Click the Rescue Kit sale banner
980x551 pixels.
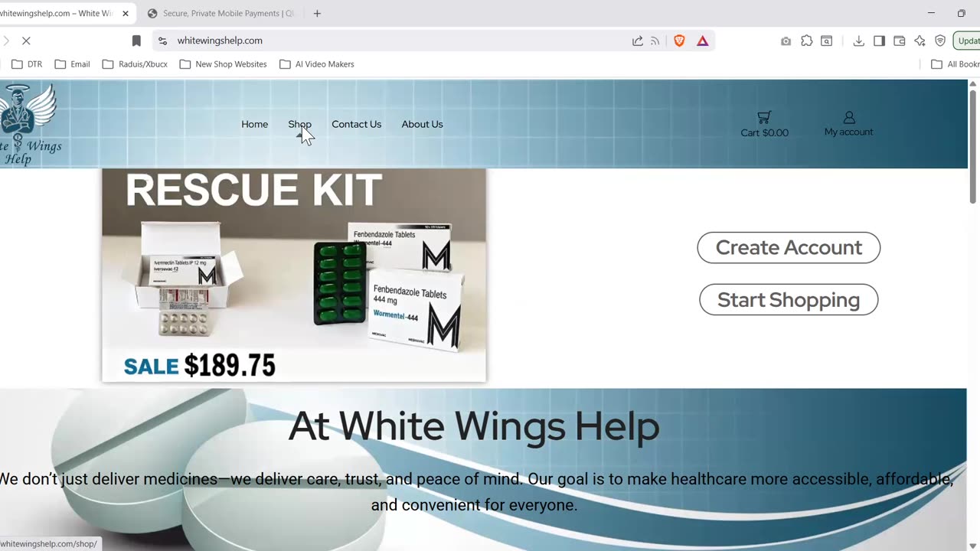click(294, 275)
